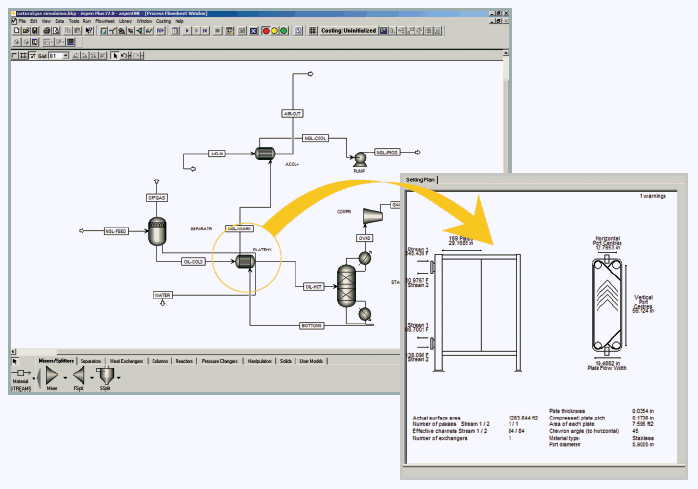Click the SEPARATR vessel block icon

(157, 234)
